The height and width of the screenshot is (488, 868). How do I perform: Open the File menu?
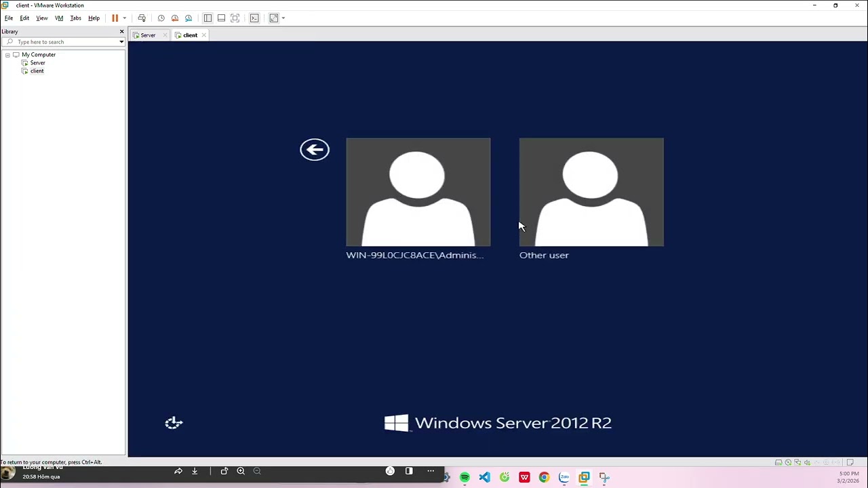tap(9, 18)
